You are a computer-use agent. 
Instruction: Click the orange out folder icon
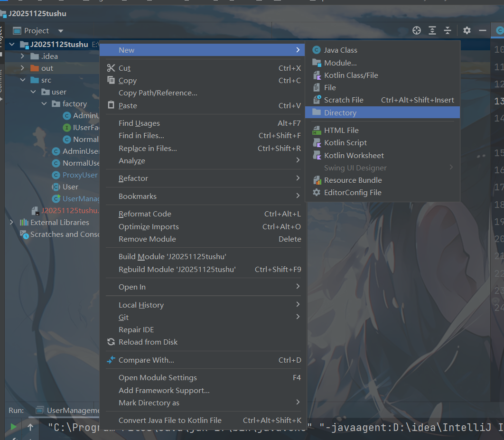[34, 68]
